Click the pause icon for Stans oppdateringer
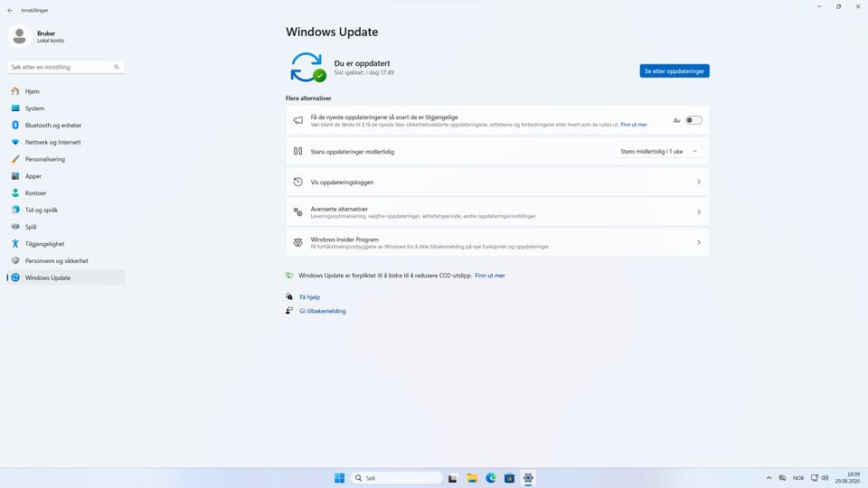The height and width of the screenshot is (488, 868). (x=297, y=151)
